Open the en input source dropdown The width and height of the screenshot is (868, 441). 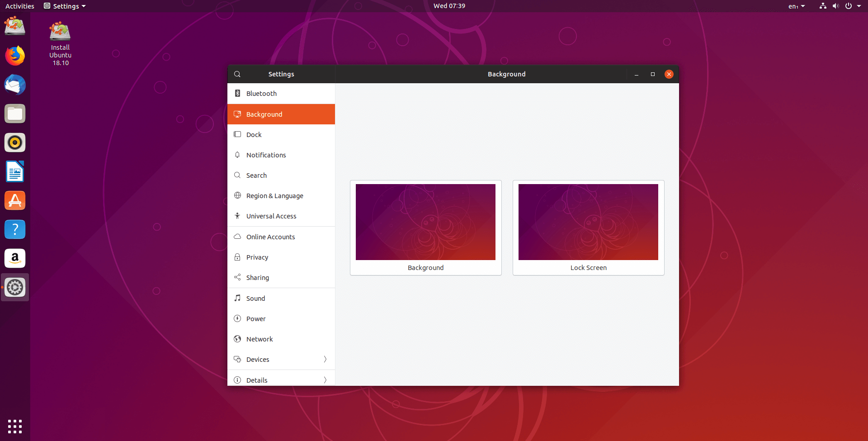click(797, 6)
